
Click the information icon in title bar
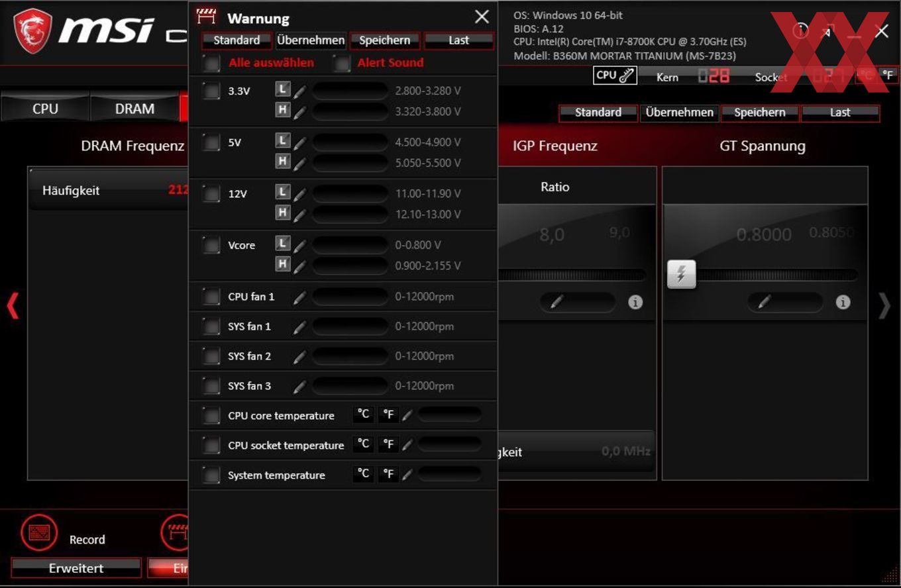(x=800, y=30)
